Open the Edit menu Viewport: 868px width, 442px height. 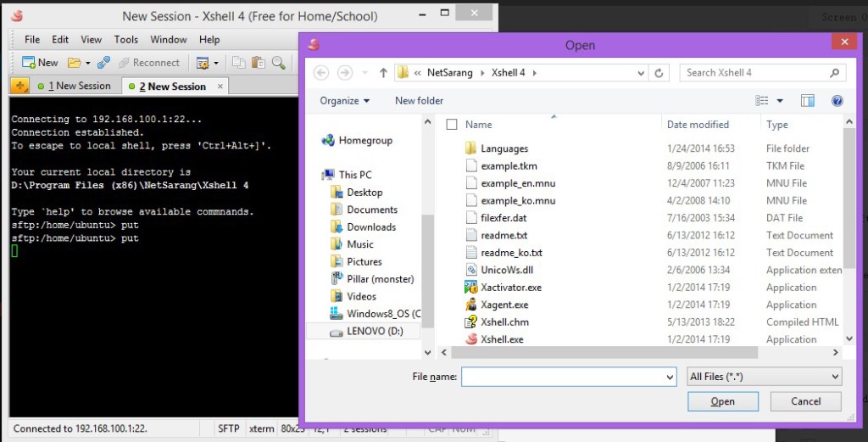[x=60, y=39]
